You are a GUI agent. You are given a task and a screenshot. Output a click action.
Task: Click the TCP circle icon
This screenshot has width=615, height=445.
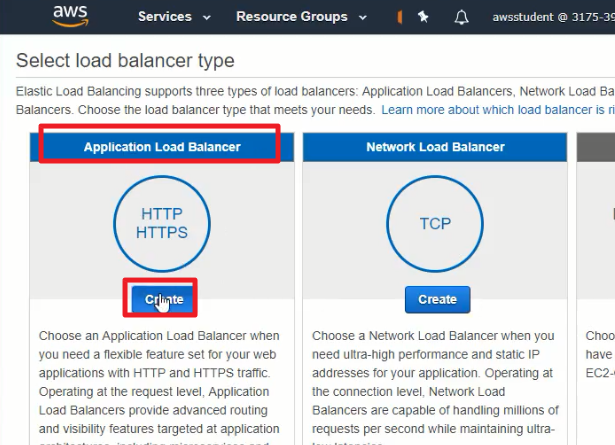pyautogui.click(x=435, y=223)
